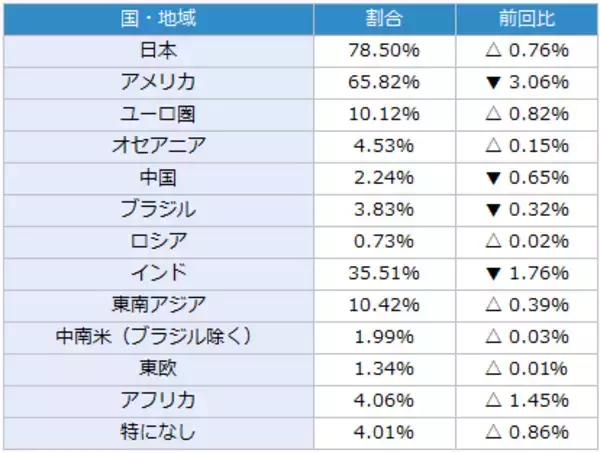The height and width of the screenshot is (453, 600).
Task: Select the 35.51% ratio cell
Action: tap(384, 273)
